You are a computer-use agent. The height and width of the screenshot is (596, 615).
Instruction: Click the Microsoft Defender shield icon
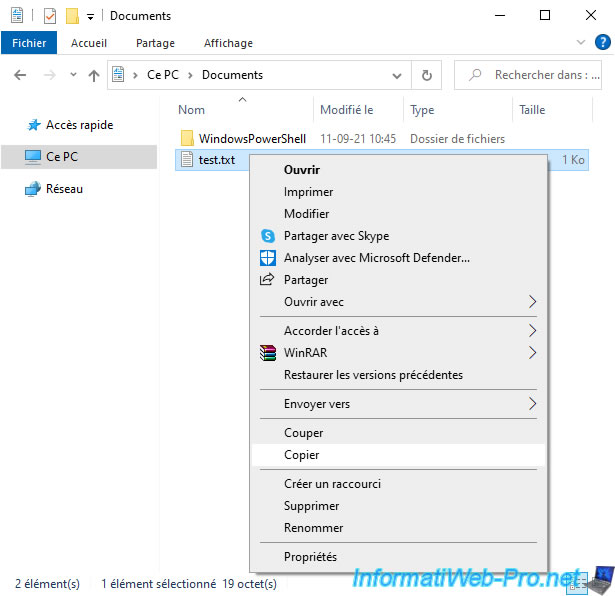click(x=267, y=258)
